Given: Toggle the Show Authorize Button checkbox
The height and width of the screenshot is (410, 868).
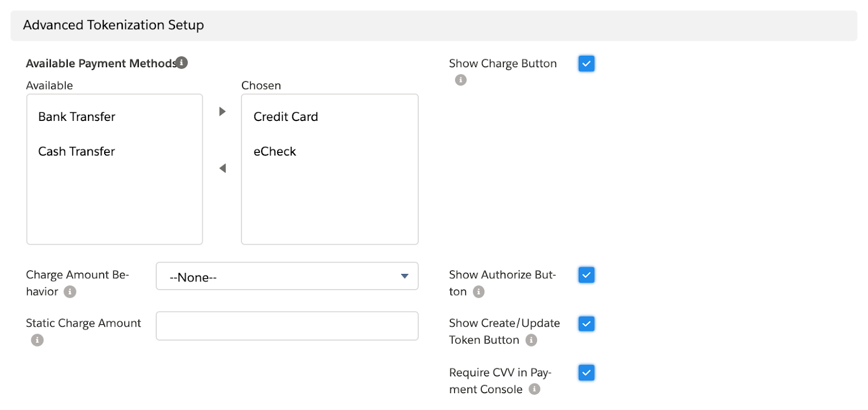Looking at the screenshot, I should click(x=586, y=275).
